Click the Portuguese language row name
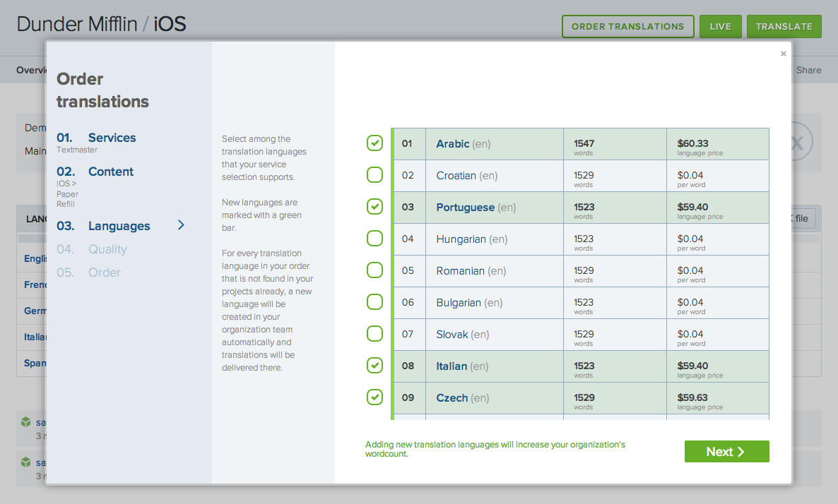 tap(465, 208)
